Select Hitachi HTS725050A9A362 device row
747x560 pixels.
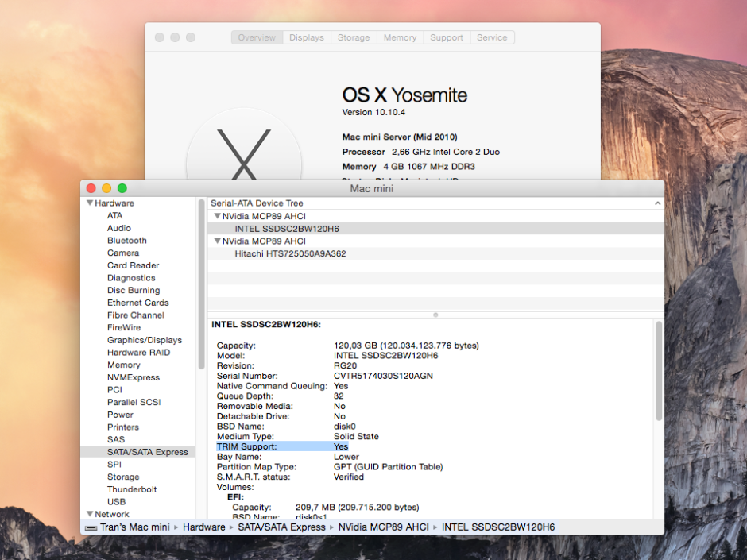click(x=435, y=253)
